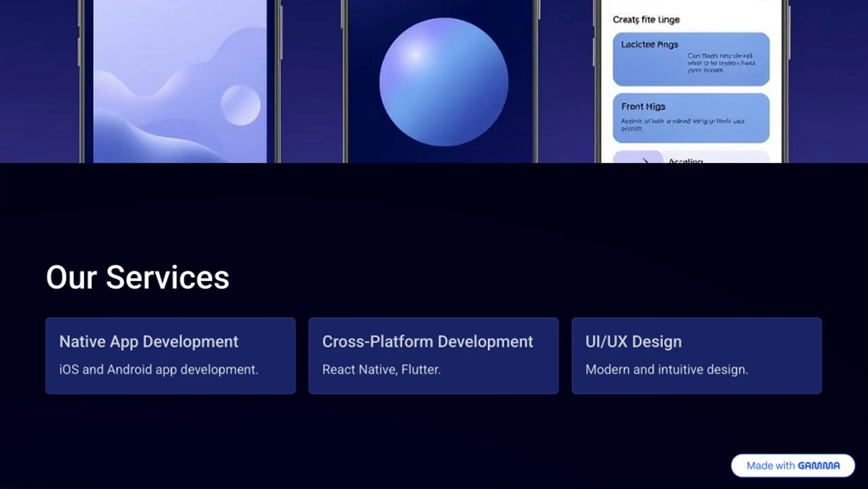Viewport: 868px width, 489px height.
Task: Click the Native App Development title
Action: [x=149, y=341]
